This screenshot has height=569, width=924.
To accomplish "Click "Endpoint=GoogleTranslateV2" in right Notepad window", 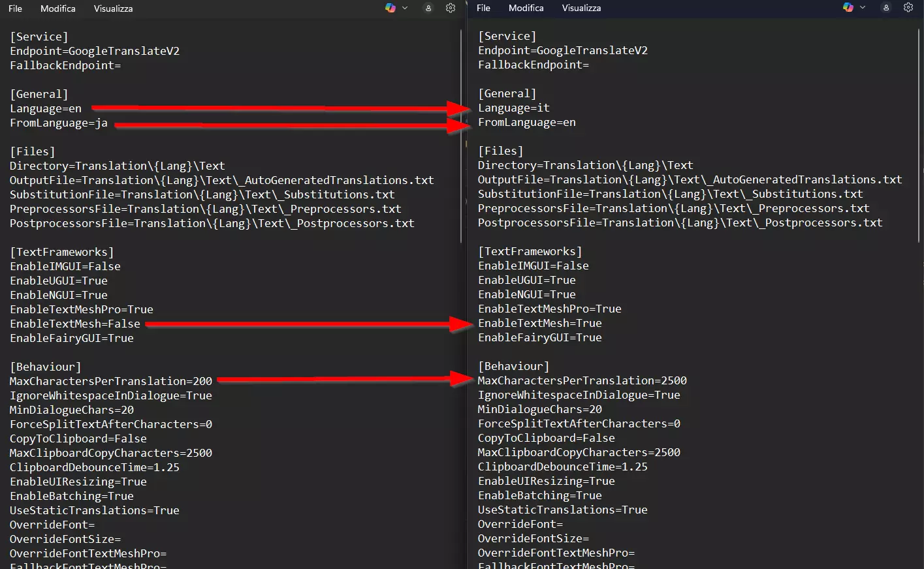I will click(x=563, y=50).
